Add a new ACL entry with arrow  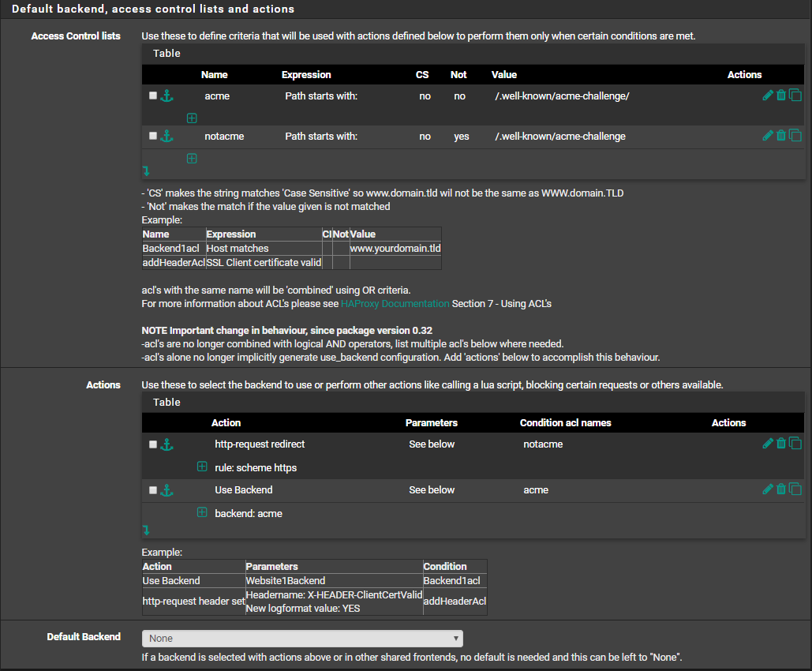click(x=146, y=171)
